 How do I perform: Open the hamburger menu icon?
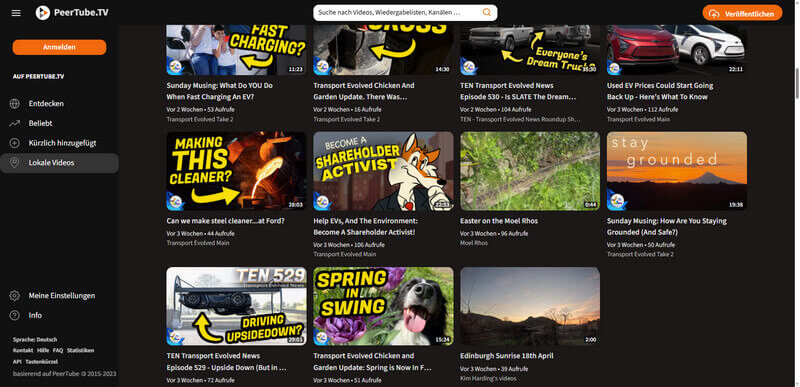16,13
